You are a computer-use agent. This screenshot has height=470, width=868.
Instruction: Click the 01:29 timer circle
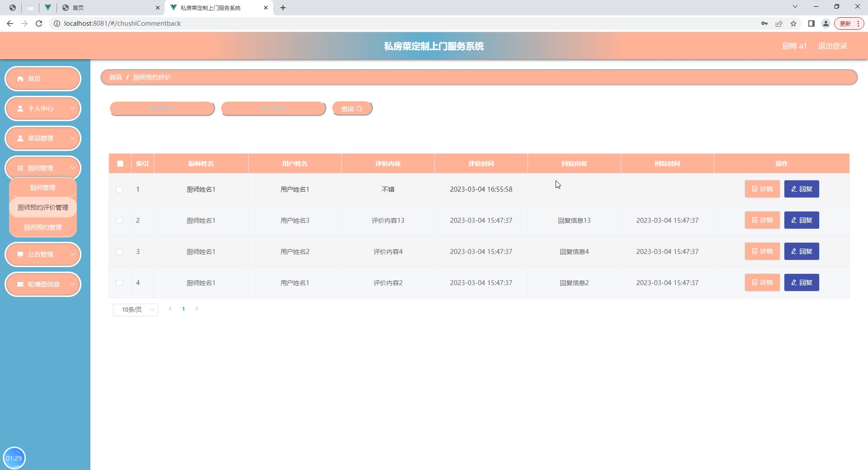click(14, 458)
